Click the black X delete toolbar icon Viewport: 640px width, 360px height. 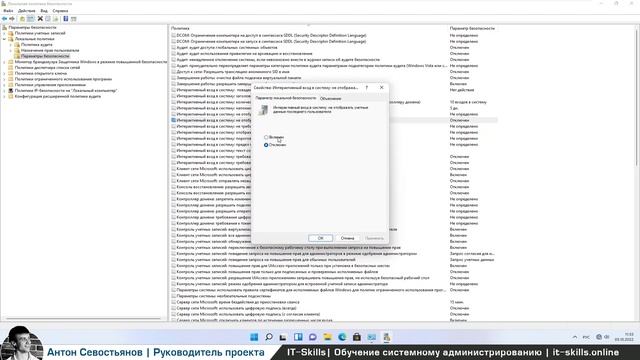pos(40,19)
